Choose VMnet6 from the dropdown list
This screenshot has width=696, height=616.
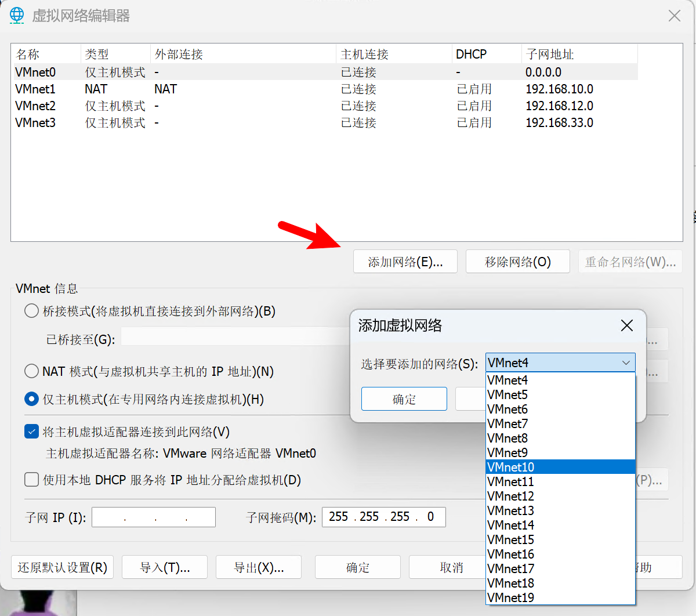click(560, 409)
